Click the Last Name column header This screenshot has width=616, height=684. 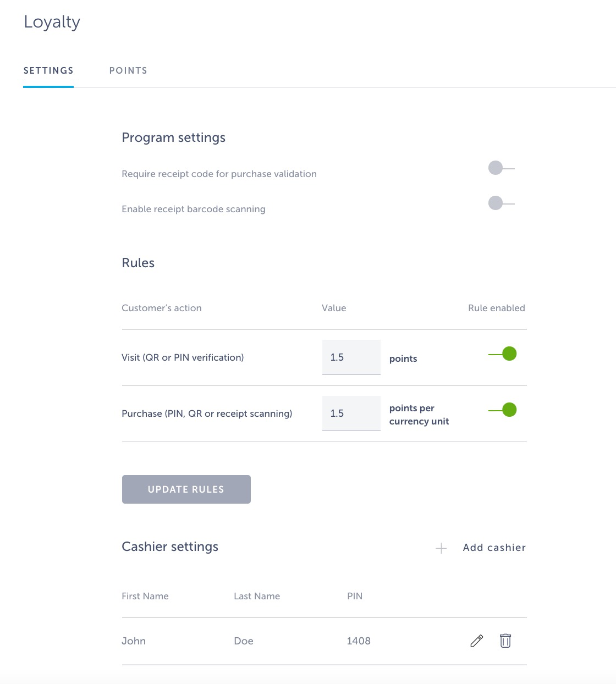coord(257,596)
